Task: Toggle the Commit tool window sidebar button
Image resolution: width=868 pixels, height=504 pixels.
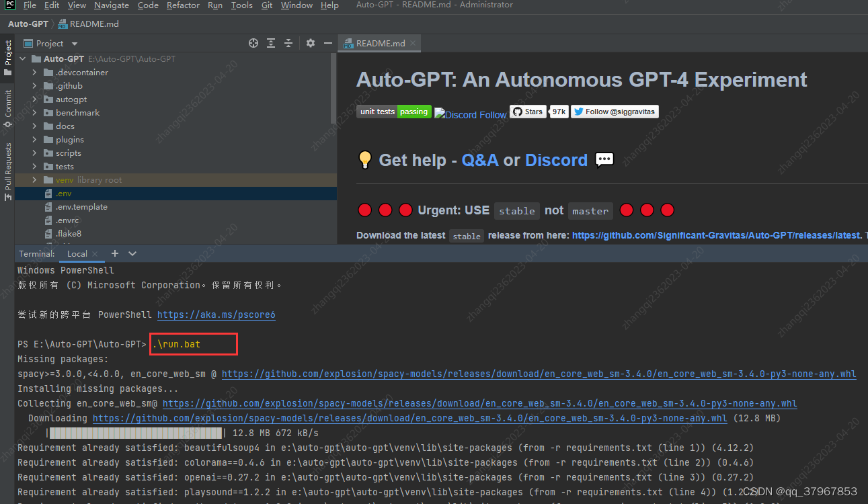Action: [x=7, y=110]
